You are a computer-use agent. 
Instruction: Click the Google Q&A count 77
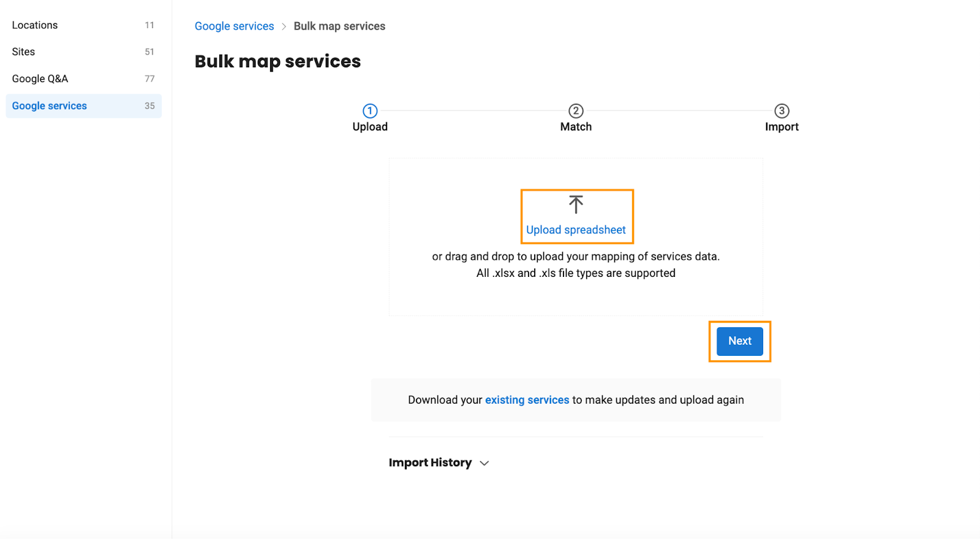pos(149,79)
